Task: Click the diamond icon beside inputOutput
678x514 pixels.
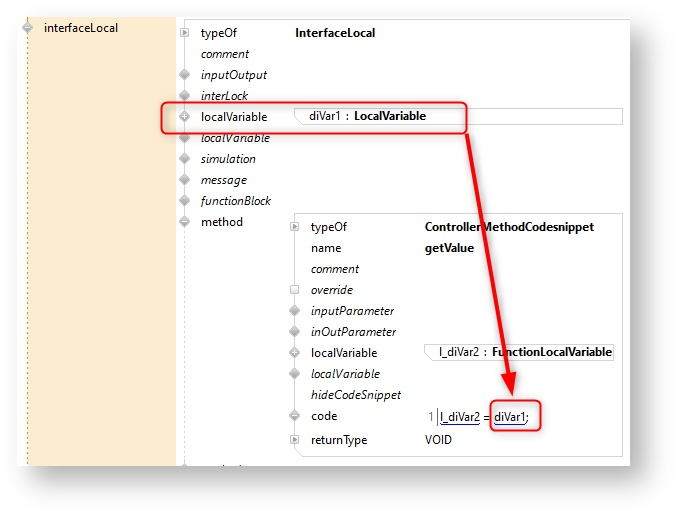Action: [184, 75]
